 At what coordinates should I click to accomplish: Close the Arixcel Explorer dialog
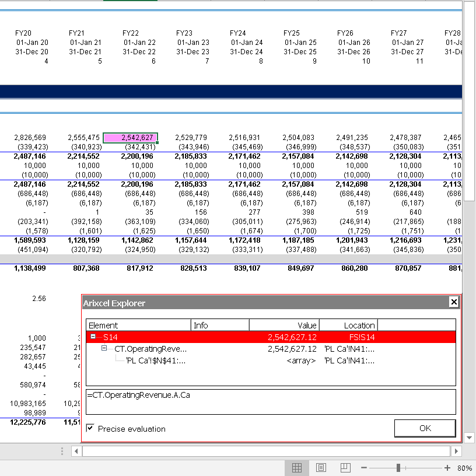point(454,302)
